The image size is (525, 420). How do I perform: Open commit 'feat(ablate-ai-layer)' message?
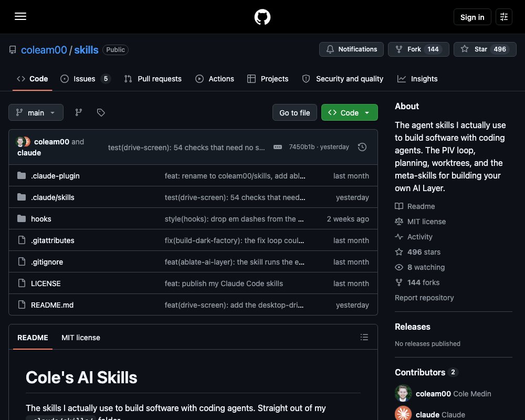pos(234,261)
